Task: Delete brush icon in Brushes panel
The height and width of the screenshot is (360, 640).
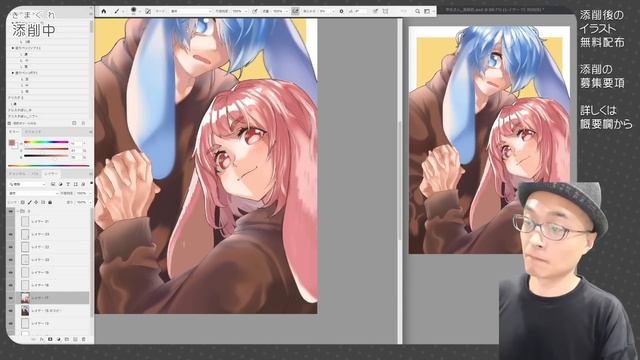Action: [83, 123]
